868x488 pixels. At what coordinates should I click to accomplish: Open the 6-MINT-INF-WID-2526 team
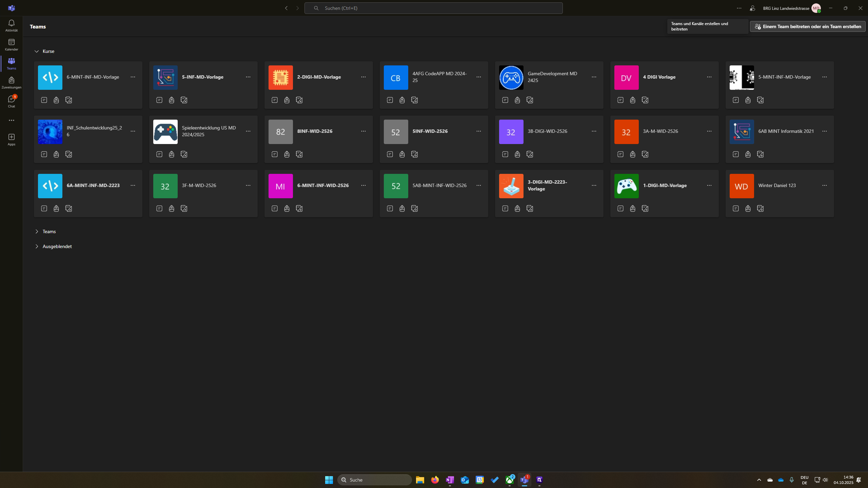click(x=323, y=185)
